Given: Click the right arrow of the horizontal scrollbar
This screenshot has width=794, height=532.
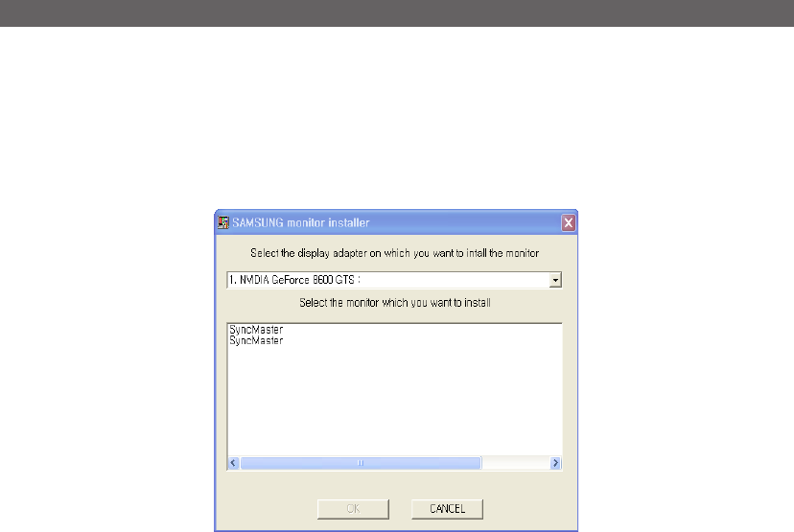Looking at the screenshot, I should click(555, 463).
